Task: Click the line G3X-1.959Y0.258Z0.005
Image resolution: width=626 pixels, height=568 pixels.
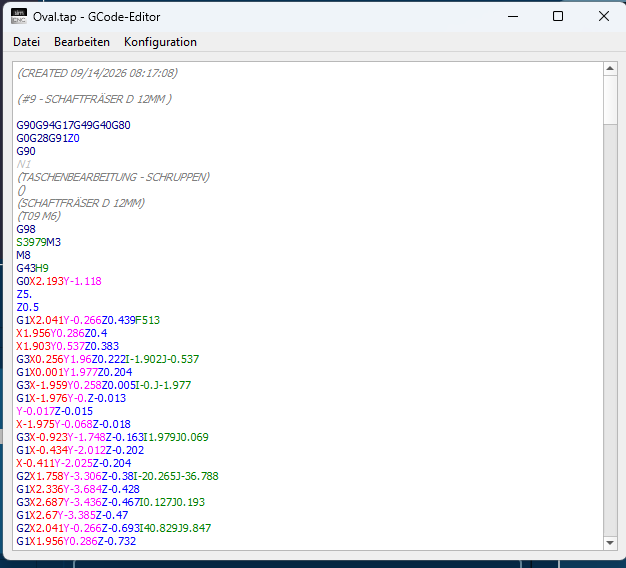Action: [104, 385]
